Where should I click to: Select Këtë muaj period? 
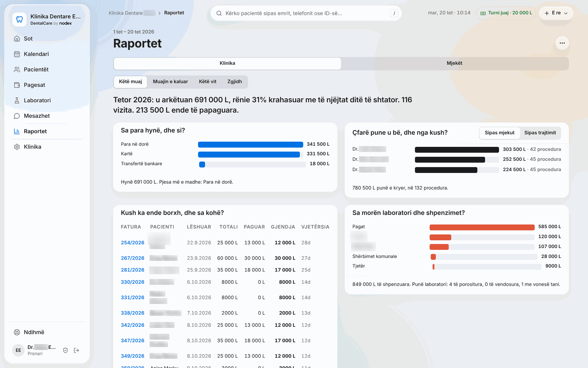130,82
